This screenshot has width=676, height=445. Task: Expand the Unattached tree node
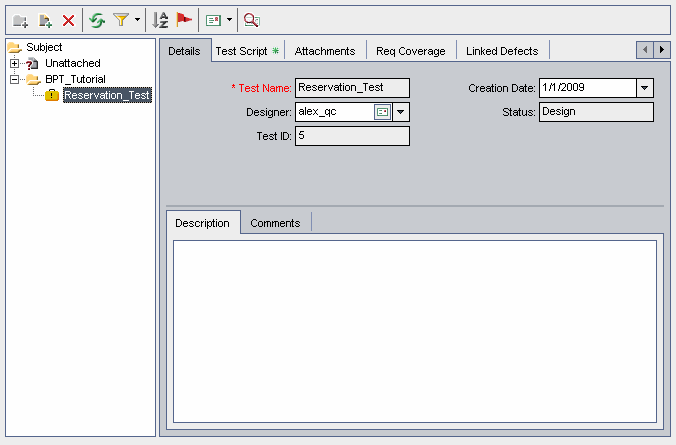coord(15,63)
